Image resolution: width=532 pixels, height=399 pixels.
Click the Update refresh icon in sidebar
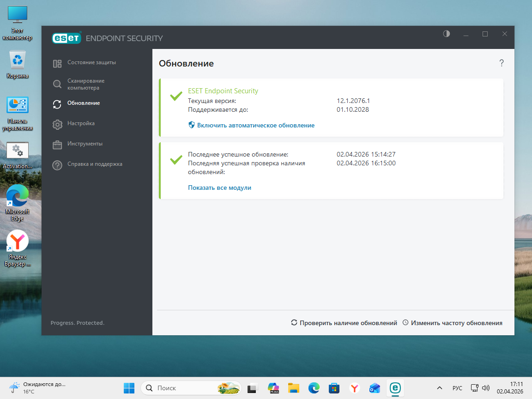(57, 104)
